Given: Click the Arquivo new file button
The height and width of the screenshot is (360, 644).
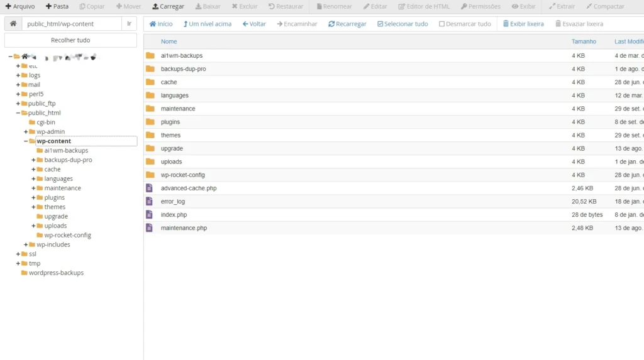Looking at the screenshot, I should tap(19, 6).
